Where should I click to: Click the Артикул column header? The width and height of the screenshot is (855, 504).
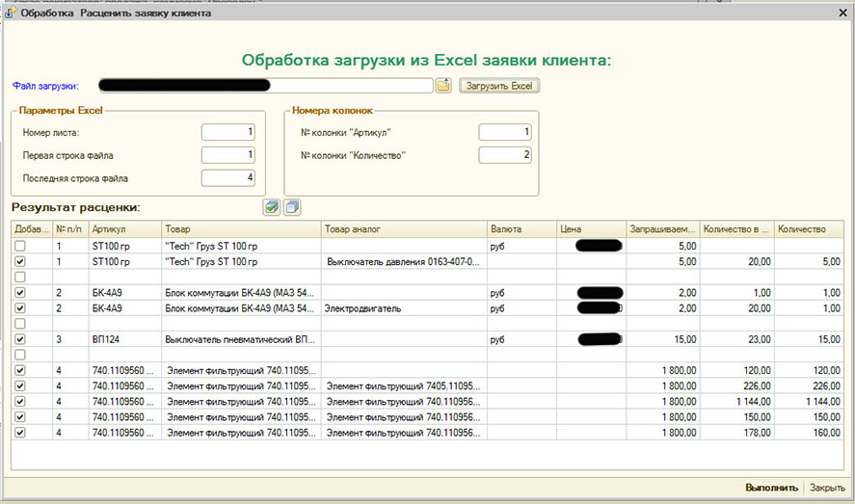point(124,229)
